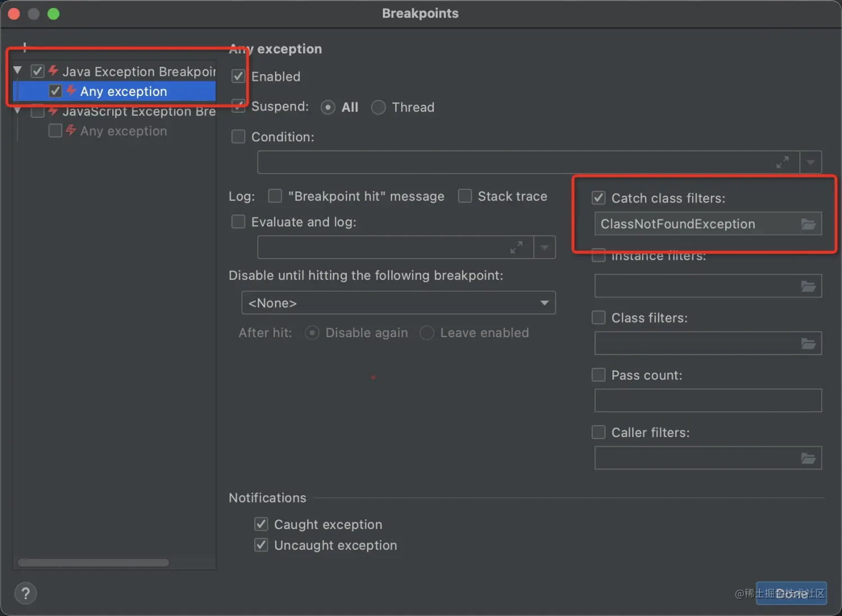Toggle the Condition checkbox

(x=238, y=136)
